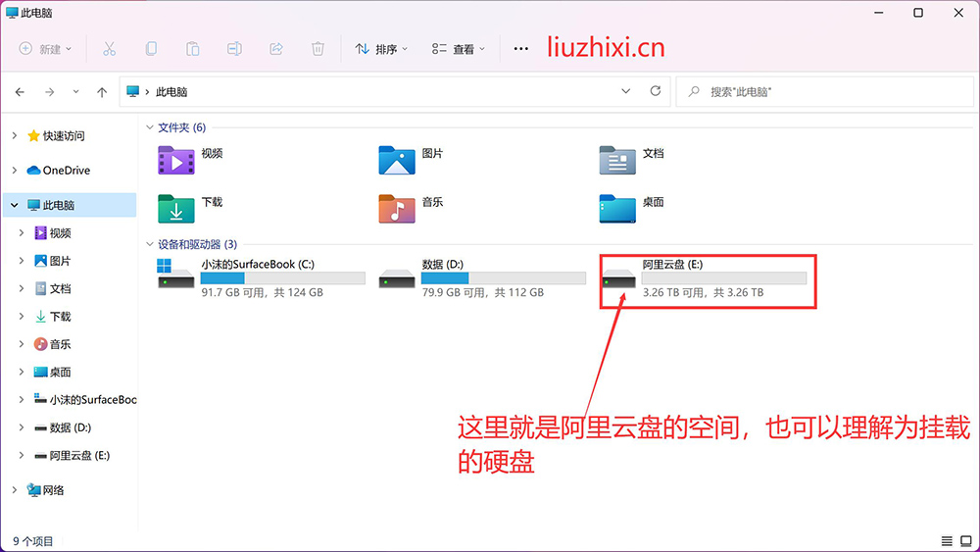Click the Refresh button beside address bar
This screenshot has height=552, width=980.
(656, 91)
